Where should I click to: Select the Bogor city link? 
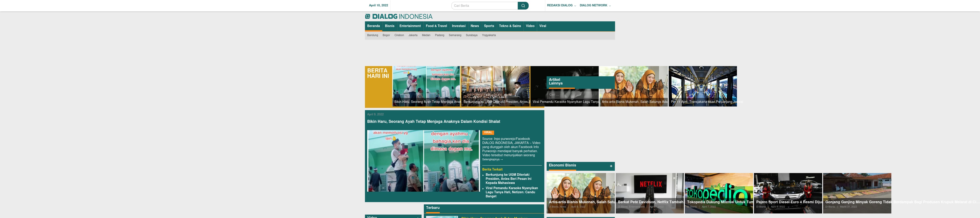click(x=386, y=35)
